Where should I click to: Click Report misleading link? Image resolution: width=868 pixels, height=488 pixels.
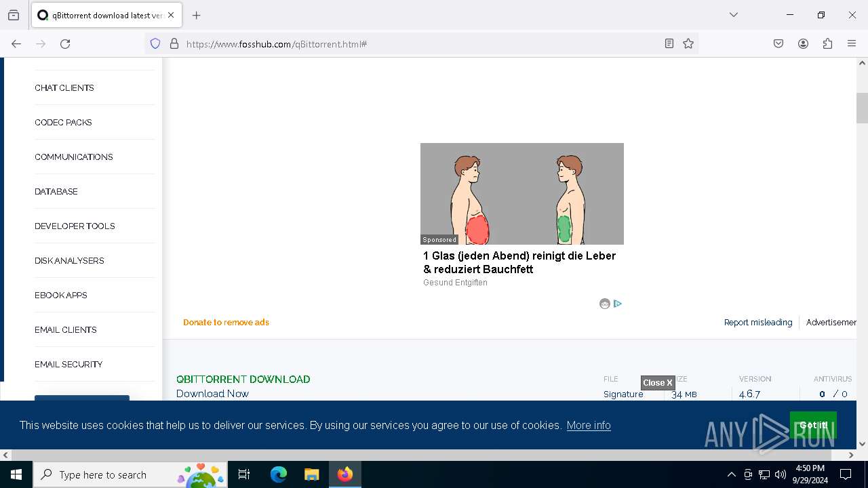(758, 323)
